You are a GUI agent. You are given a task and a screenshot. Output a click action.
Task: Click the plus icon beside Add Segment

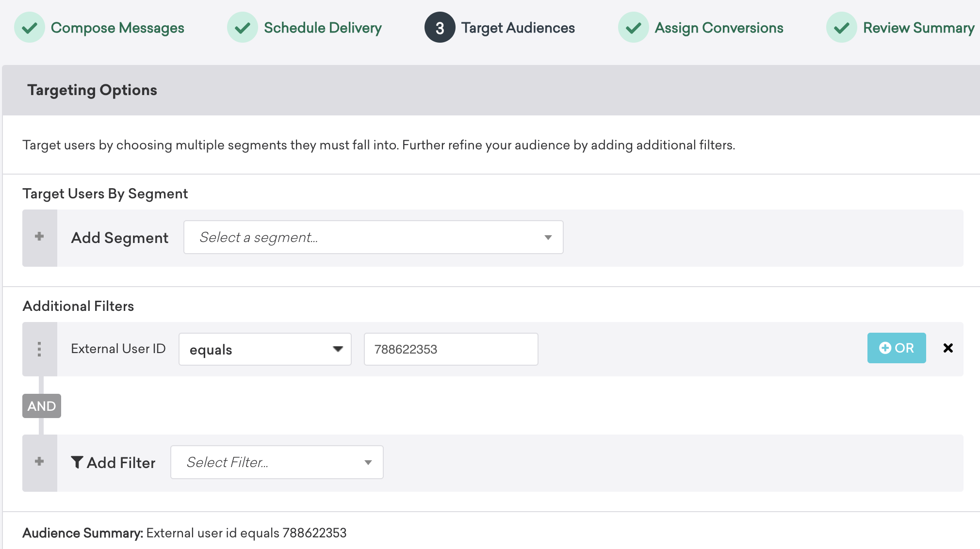coord(39,237)
